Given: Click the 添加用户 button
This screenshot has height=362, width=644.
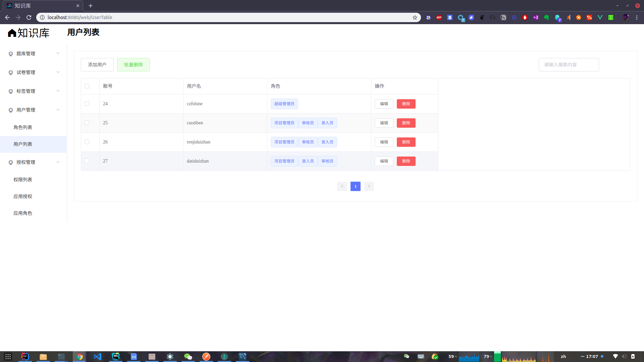Looking at the screenshot, I should pyautogui.click(x=97, y=65).
